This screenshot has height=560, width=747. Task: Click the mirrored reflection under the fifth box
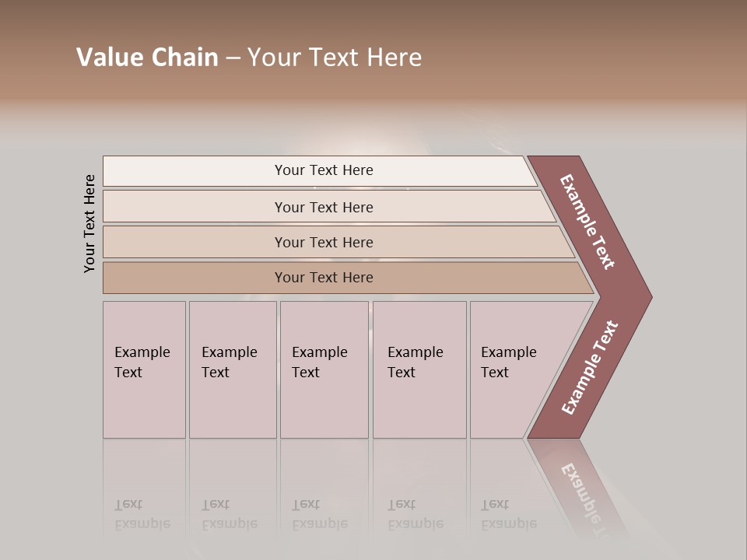pyautogui.click(x=509, y=514)
